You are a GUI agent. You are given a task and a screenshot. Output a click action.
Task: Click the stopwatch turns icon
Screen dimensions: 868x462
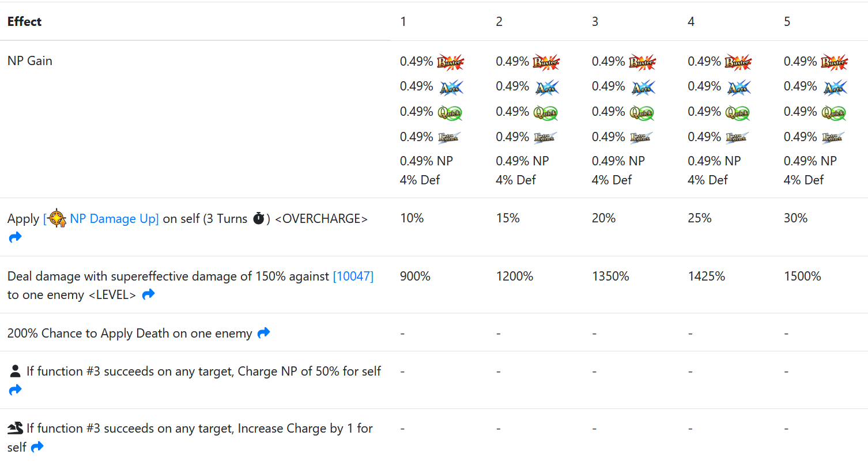(x=259, y=219)
